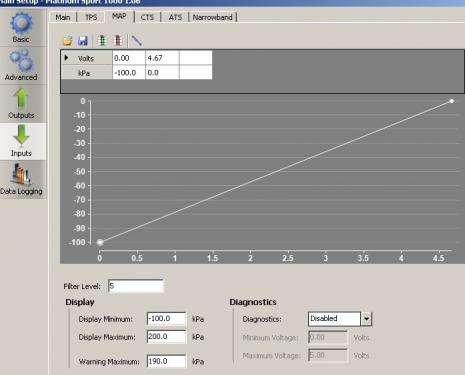This screenshot has height=375, width=465.
Task: Click the Filter Level input field
Action: coord(136,286)
